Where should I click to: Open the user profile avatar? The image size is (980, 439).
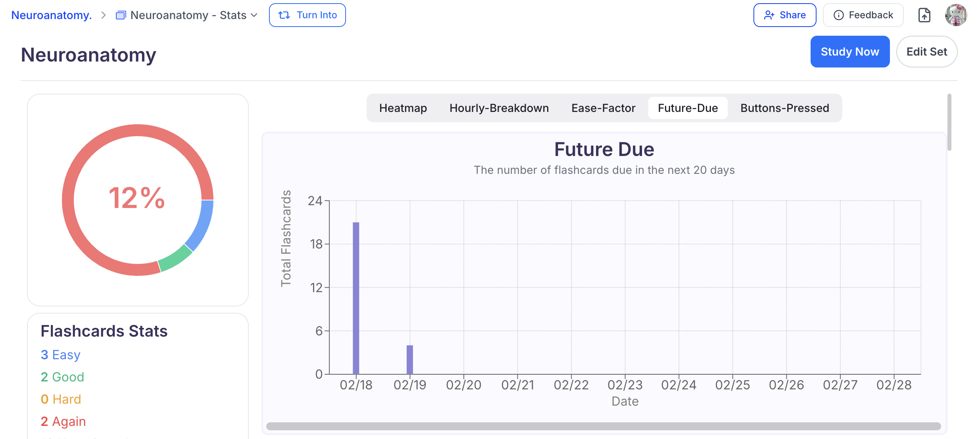click(956, 15)
